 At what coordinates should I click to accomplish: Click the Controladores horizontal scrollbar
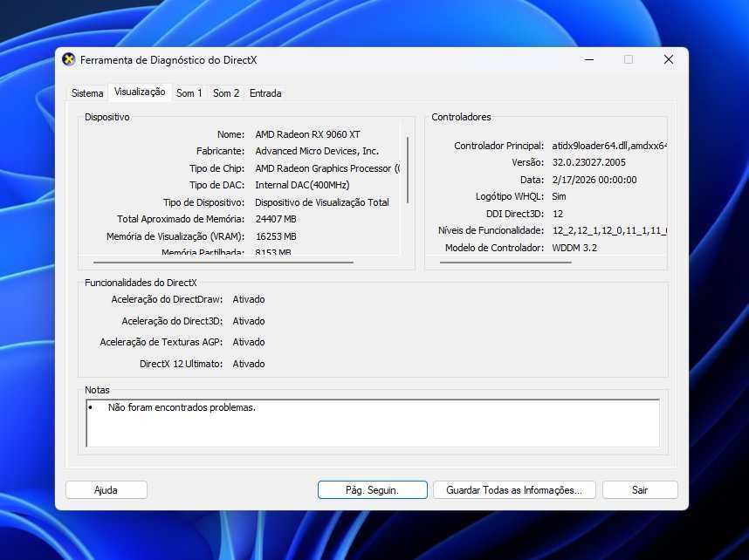point(505,262)
